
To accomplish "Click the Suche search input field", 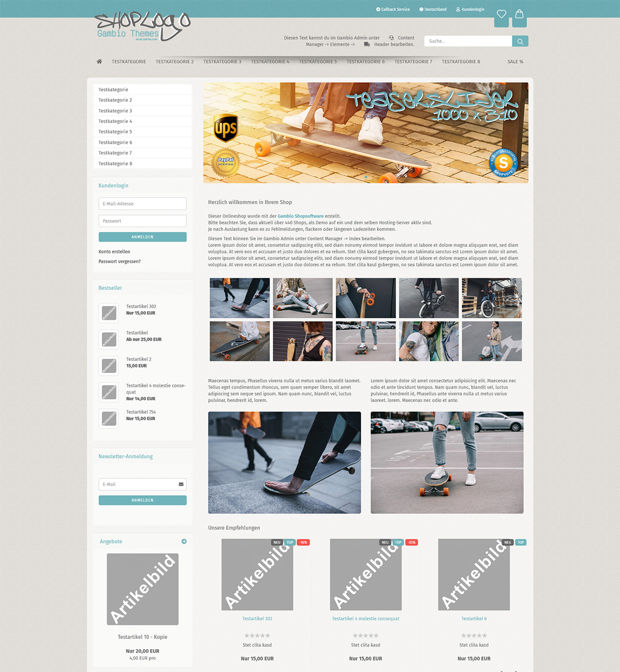I will coord(468,41).
